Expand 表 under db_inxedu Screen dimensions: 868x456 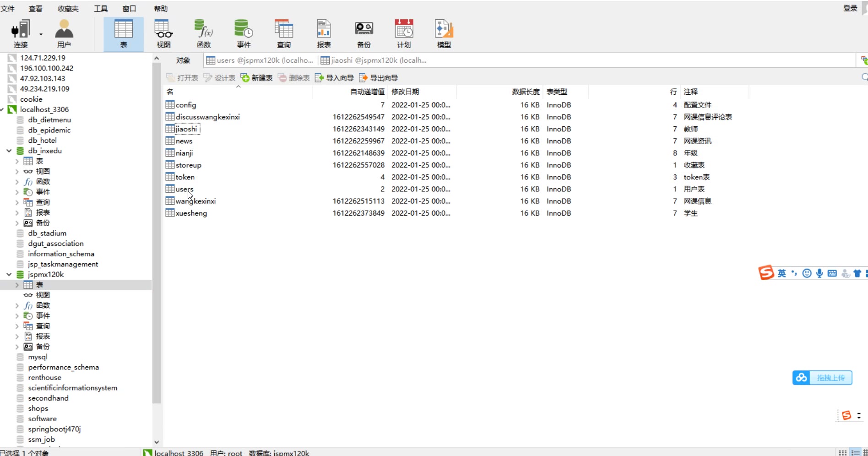17,161
